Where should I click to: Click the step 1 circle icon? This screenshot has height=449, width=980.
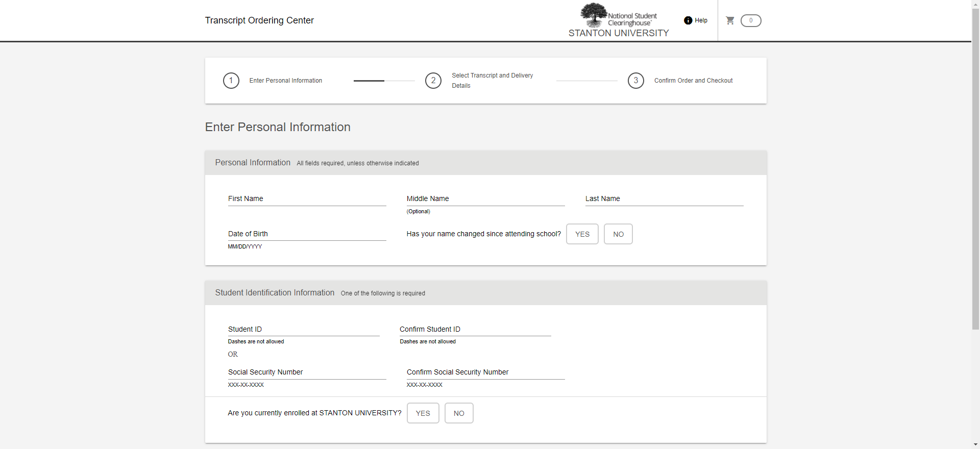(x=231, y=81)
